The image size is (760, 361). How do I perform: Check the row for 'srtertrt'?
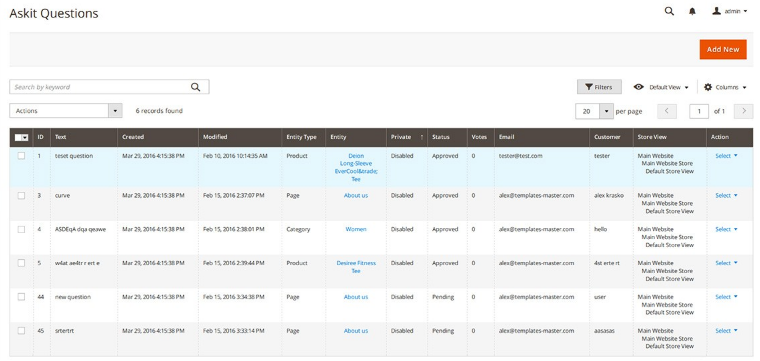click(21, 330)
